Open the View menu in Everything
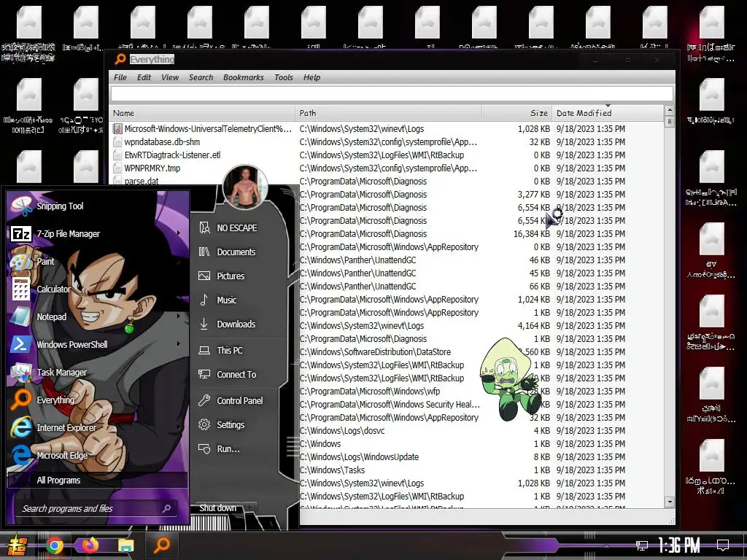 click(169, 77)
